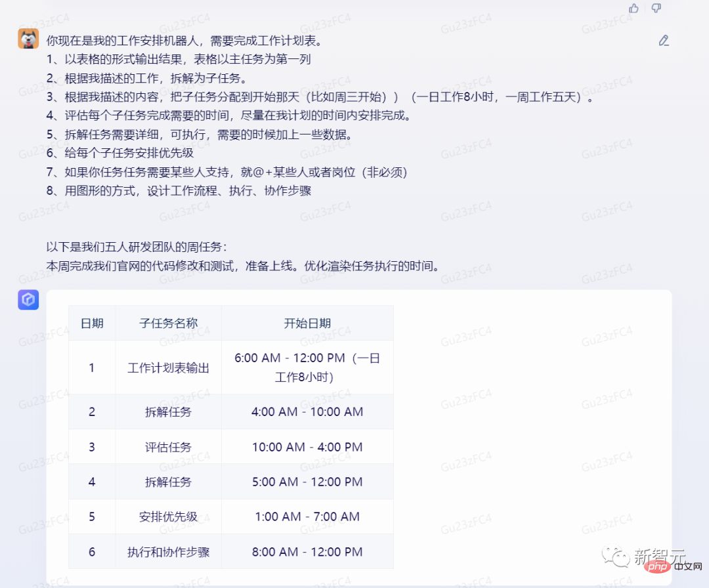Select the 评估任务 cell

(168, 447)
